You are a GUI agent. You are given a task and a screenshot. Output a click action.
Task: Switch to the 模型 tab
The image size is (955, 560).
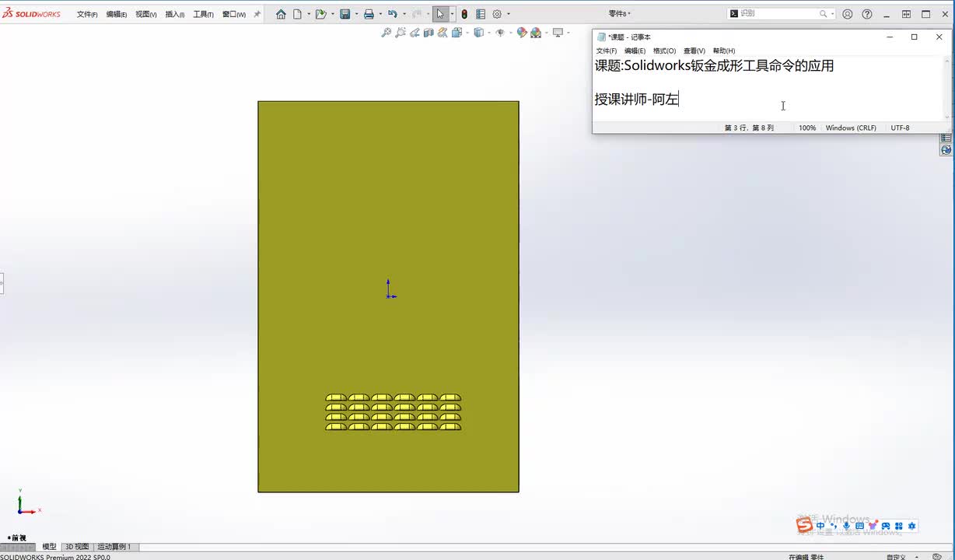pyautogui.click(x=49, y=547)
